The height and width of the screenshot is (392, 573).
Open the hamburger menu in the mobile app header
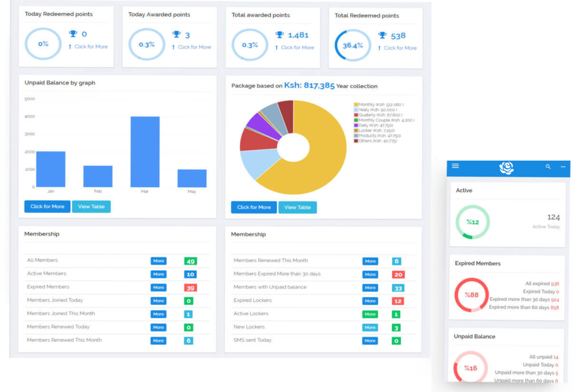click(x=455, y=166)
